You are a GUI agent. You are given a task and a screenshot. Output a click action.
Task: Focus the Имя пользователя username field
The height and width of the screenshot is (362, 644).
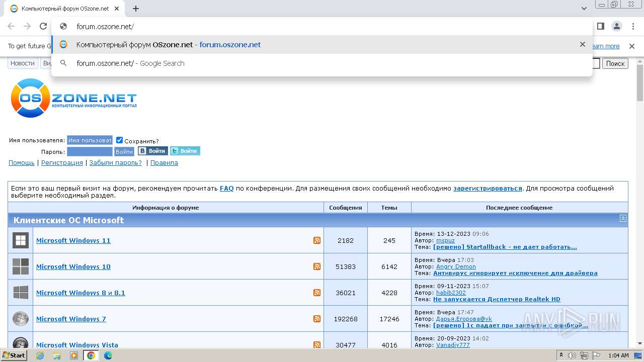(90, 140)
